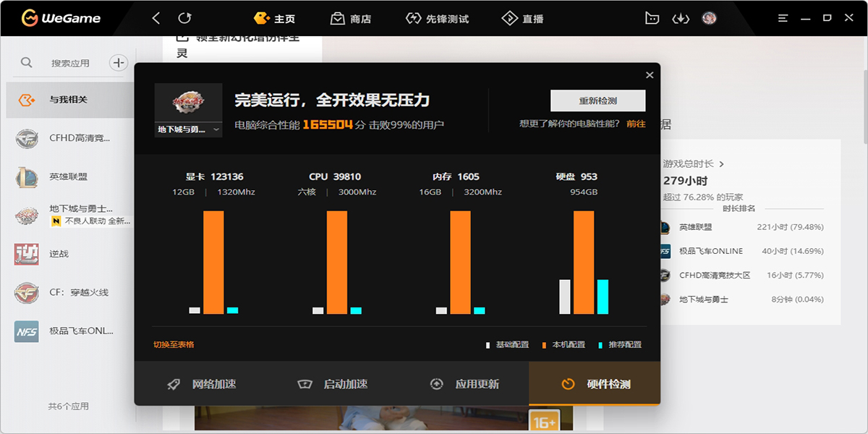Viewport: 868px width, 434px height.
Task: Click the main page vertical scrollbar
Action: tap(865, 107)
